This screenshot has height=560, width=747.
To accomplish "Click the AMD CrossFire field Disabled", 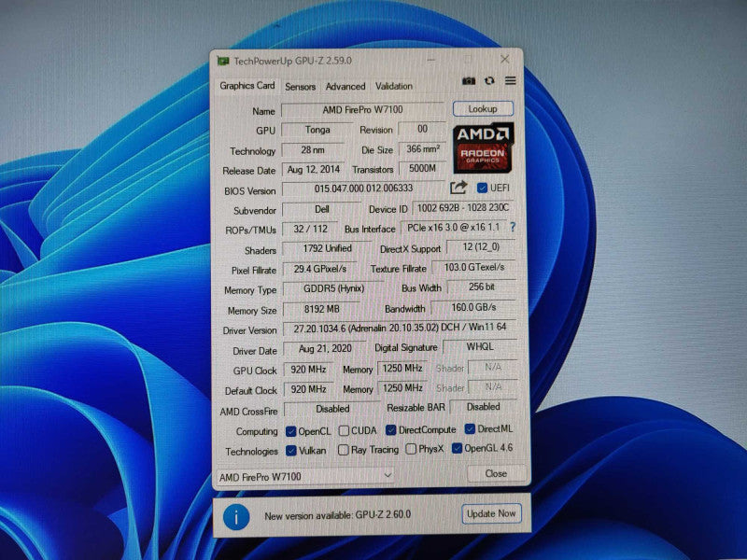I will click(332, 409).
